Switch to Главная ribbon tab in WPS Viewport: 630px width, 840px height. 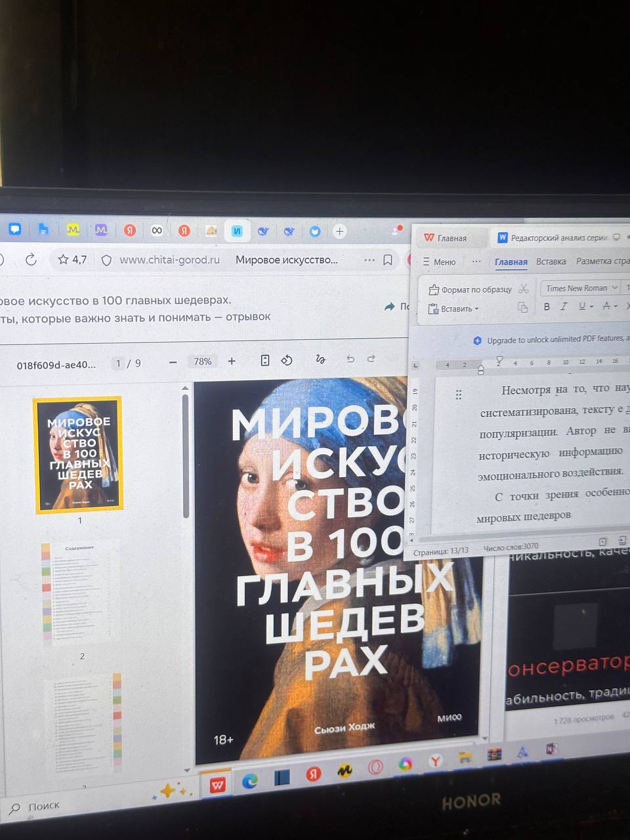point(511,262)
